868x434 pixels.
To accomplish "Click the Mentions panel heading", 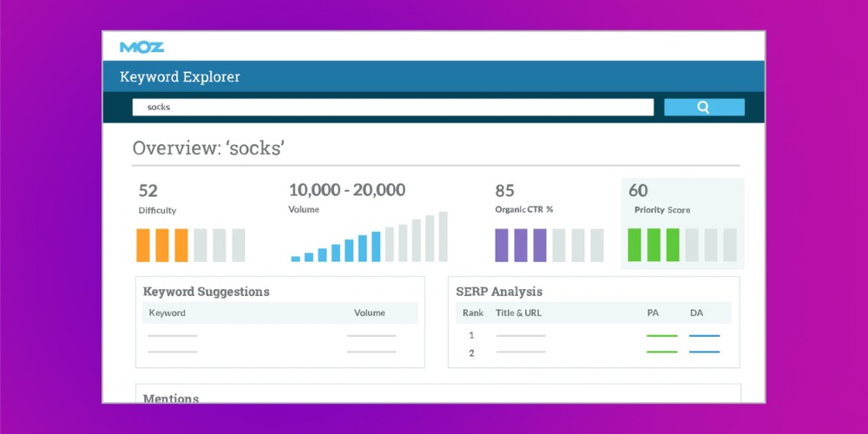I will pyautogui.click(x=170, y=398).
